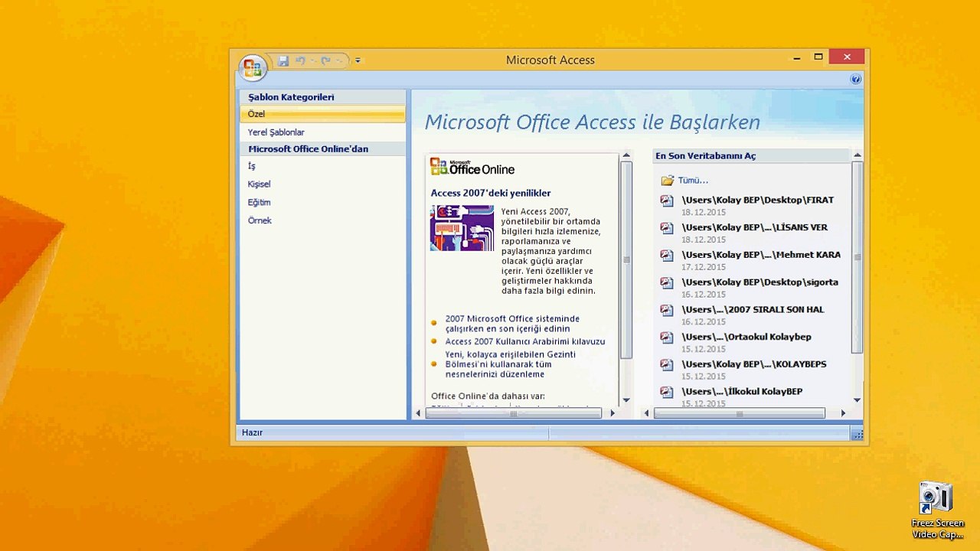980x551 pixels.
Task: Open the Undo history dropdown arrow
Action: coord(312,60)
